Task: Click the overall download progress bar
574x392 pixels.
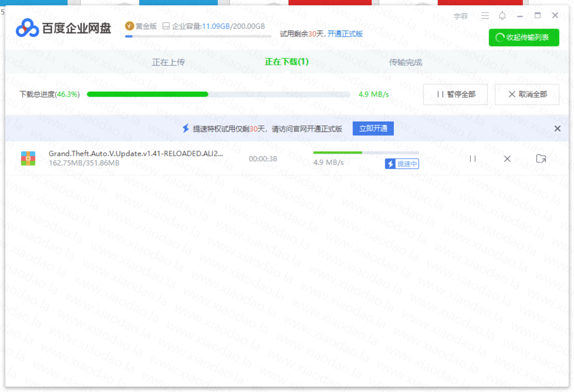Action: click(219, 94)
